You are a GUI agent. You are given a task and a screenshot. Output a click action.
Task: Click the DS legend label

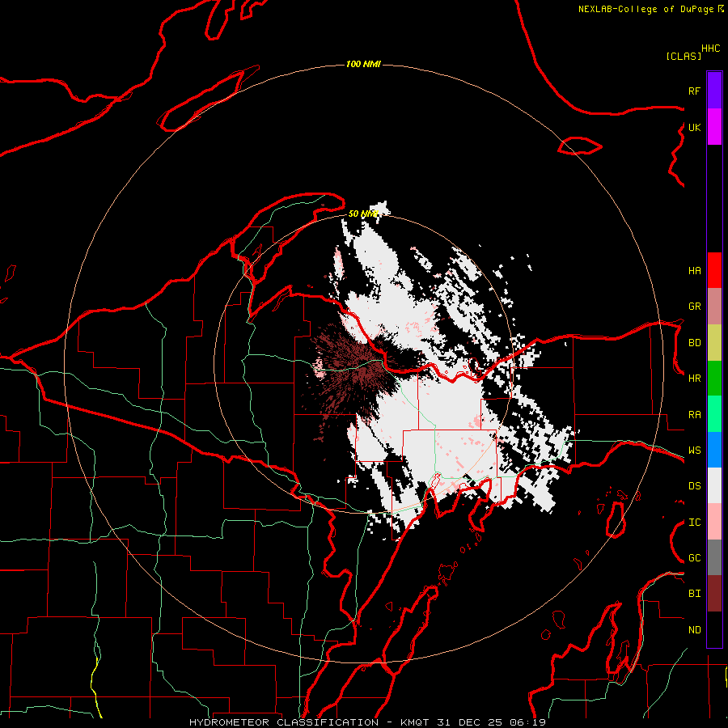(694, 486)
